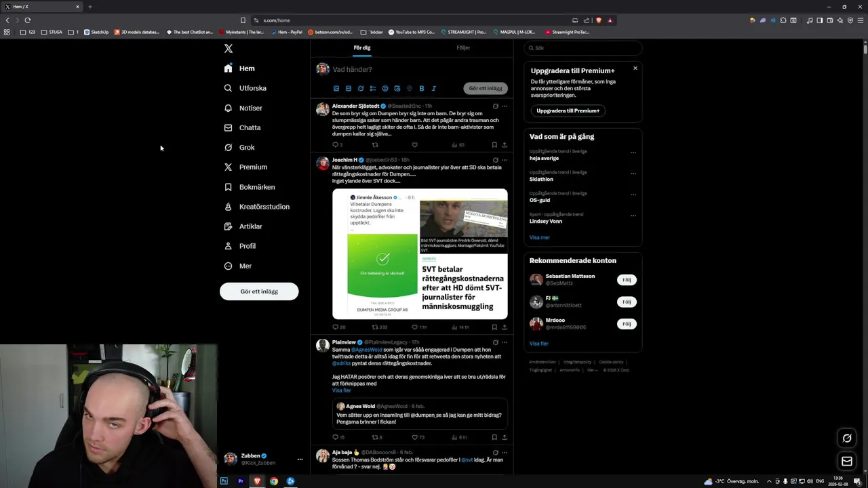Click the X logo in the sidebar
The width and height of the screenshot is (868, 488).
(229, 48)
